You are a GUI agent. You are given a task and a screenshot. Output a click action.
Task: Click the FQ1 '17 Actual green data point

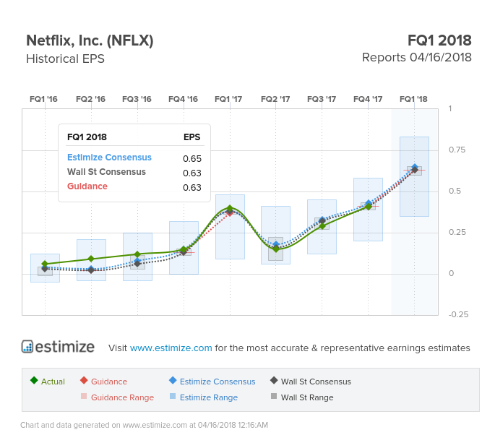tap(230, 208)
